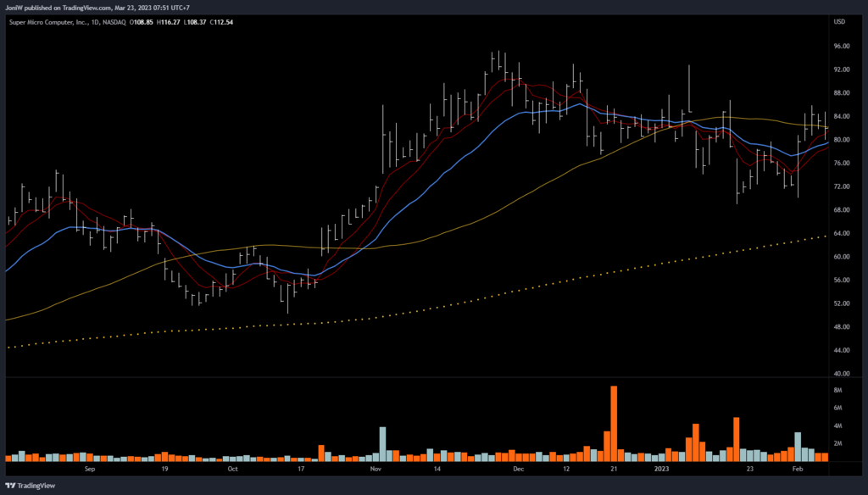Click the 64.00 price axis label
The height and width of the screenshot is (495, 868).
(x=841, y=233)
